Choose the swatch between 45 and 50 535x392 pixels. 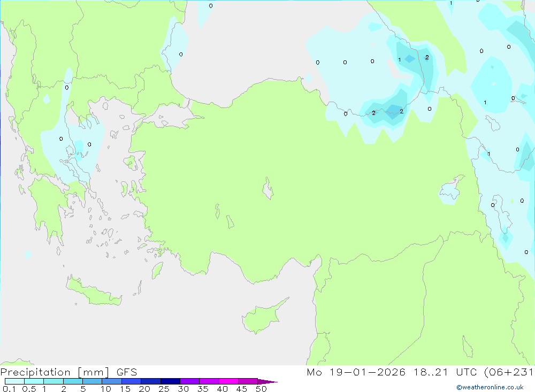pos(248,381)
